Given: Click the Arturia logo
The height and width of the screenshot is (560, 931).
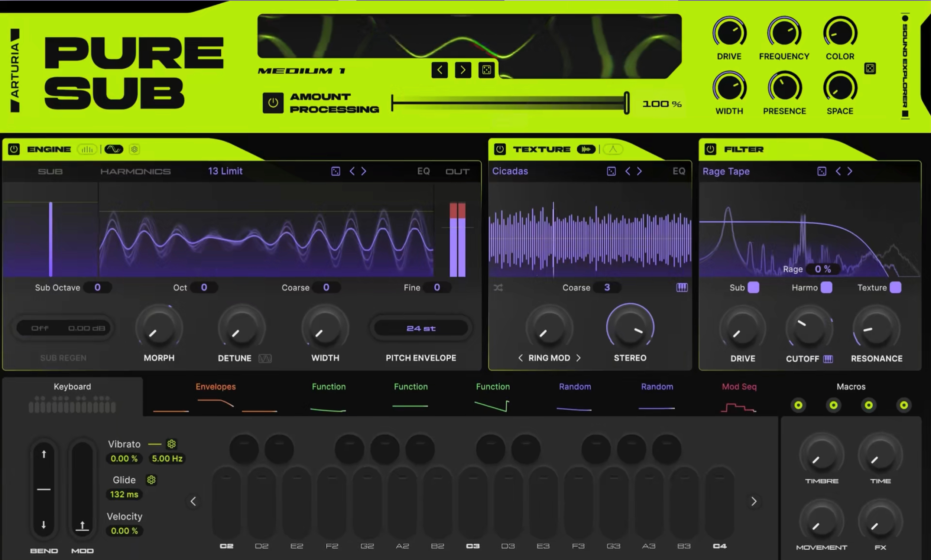Looking at the screenshot, I should [x=15, y=70].
